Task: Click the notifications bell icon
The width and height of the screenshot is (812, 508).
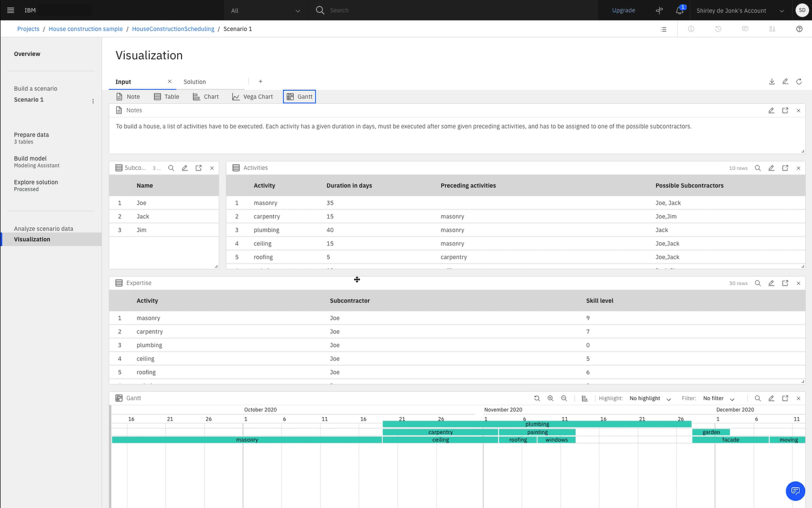Action: coord(680,10)
